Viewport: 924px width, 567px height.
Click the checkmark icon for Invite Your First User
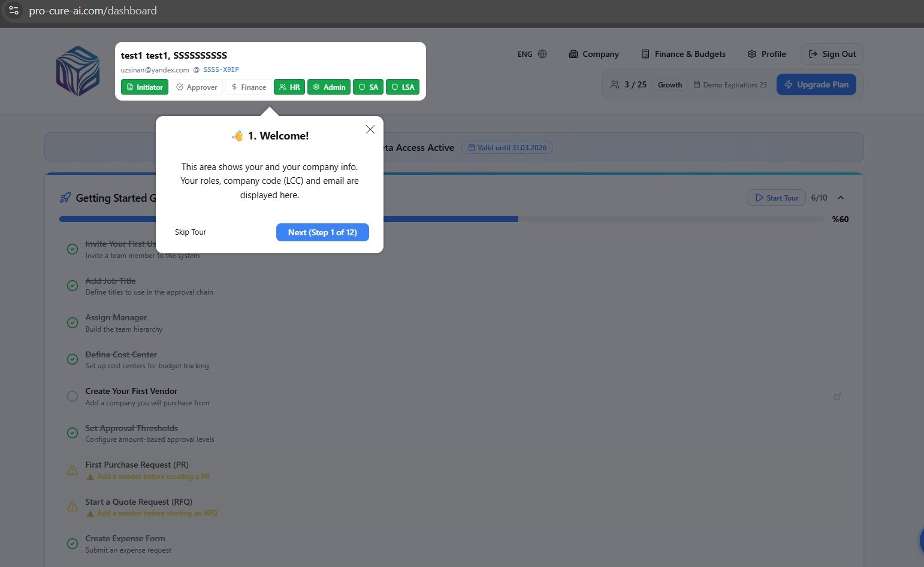coord(73,249)
